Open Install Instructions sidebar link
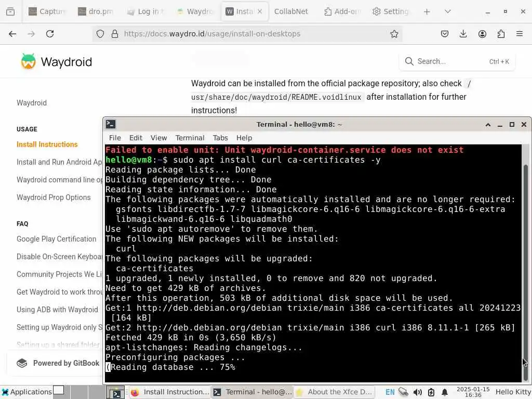 (47, 144)
